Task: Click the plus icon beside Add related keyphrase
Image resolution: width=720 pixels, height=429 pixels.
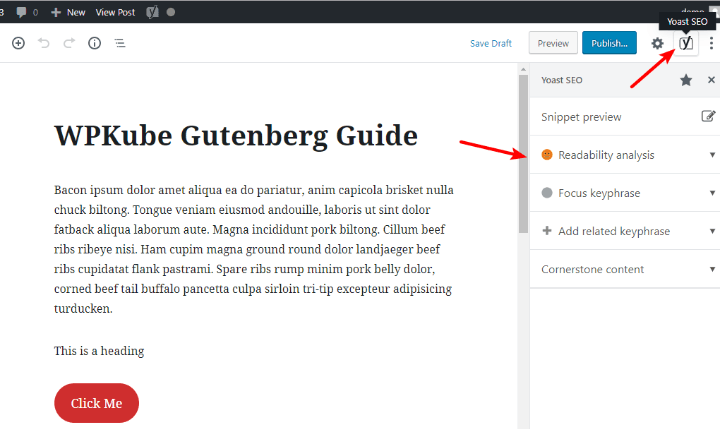Action: (547, 231)
